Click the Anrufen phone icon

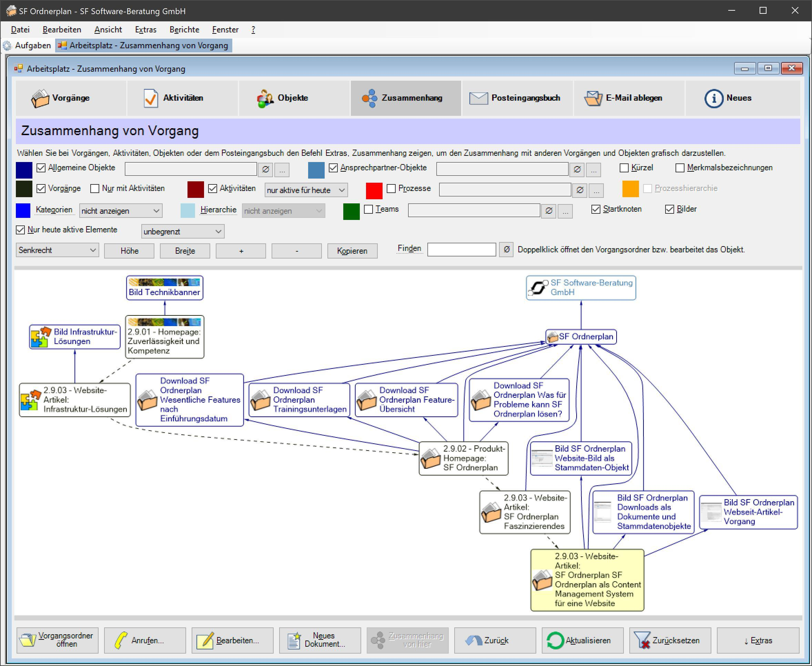[121, 641]
